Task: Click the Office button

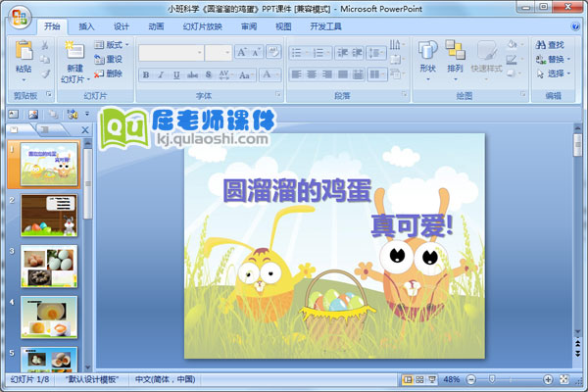Action: tap(20, 18)
